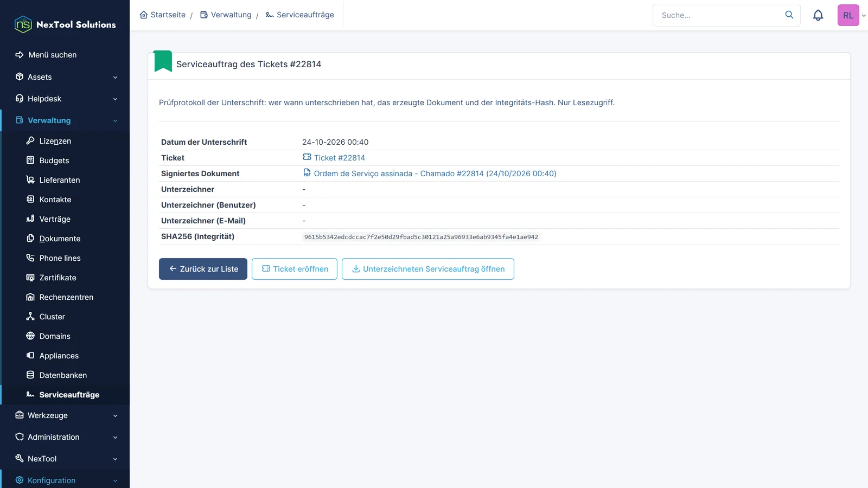The image size is (868, 488).
Task: Open the signed Ordem de Serviço document link
Action: point(435,174)
